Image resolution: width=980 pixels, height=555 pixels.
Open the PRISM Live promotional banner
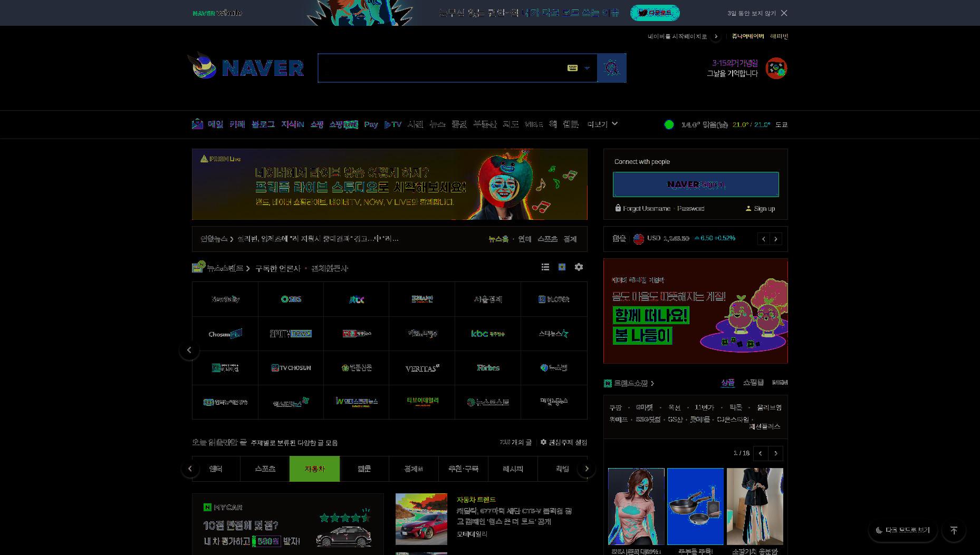390,184
